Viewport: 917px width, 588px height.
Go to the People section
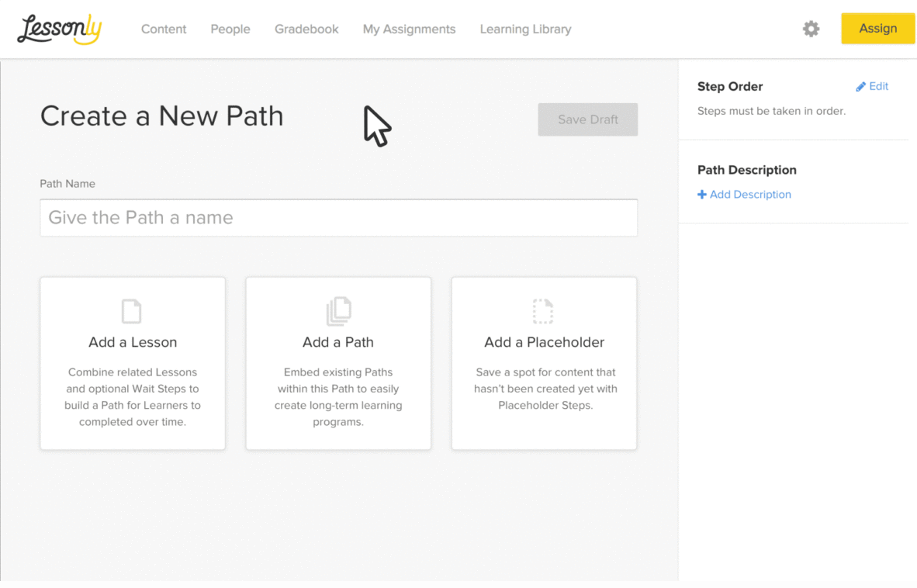pos(230,29)
